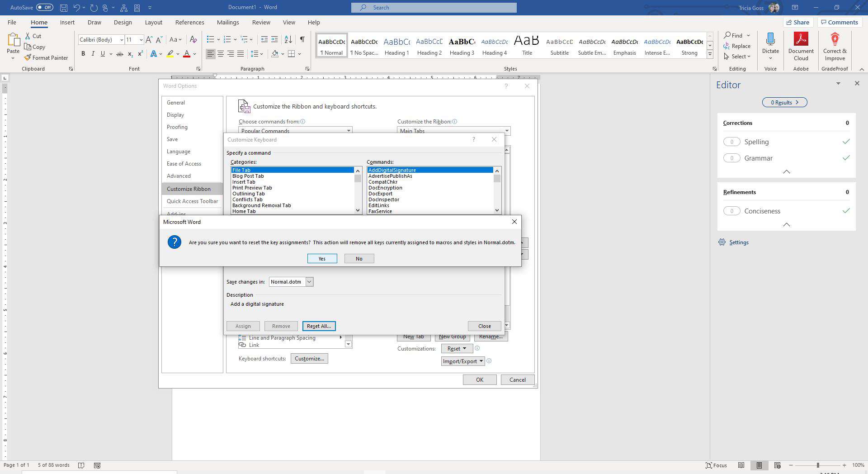The image size is (868, 474).
Task: Expand the Styles gallery
Action: [710, 54]
